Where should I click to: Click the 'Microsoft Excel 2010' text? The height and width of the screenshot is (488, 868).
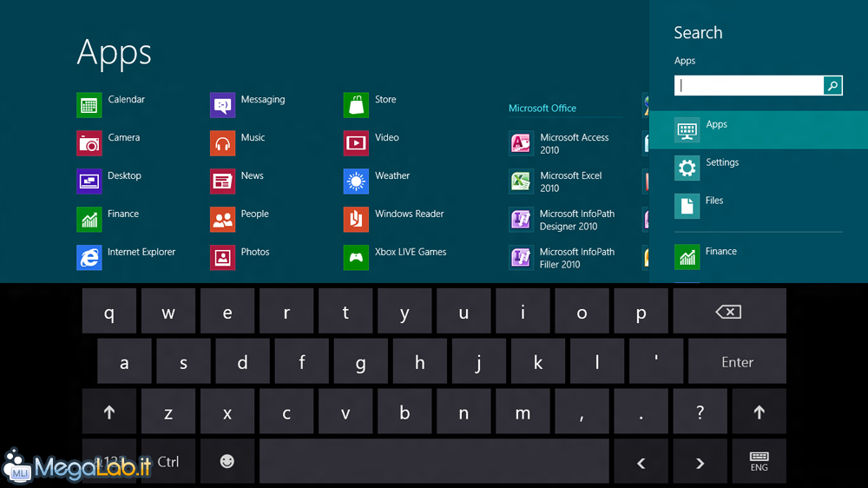[571, 181]
